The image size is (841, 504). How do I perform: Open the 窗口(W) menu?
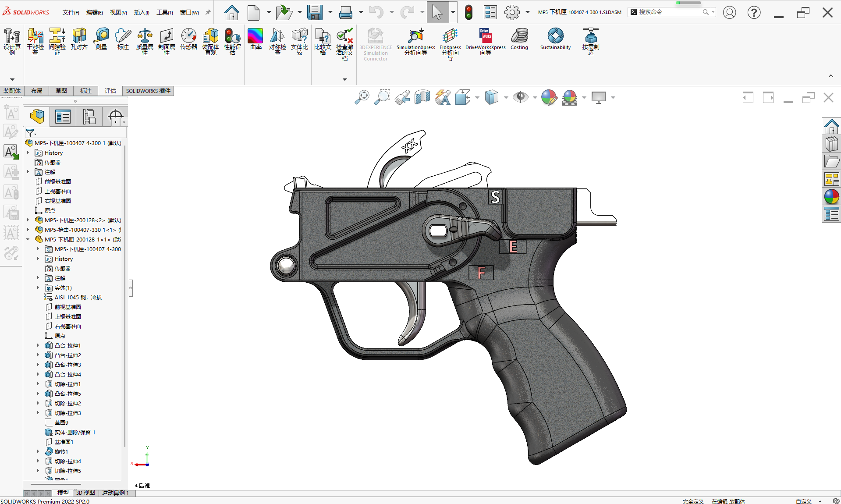coord(189,12)
